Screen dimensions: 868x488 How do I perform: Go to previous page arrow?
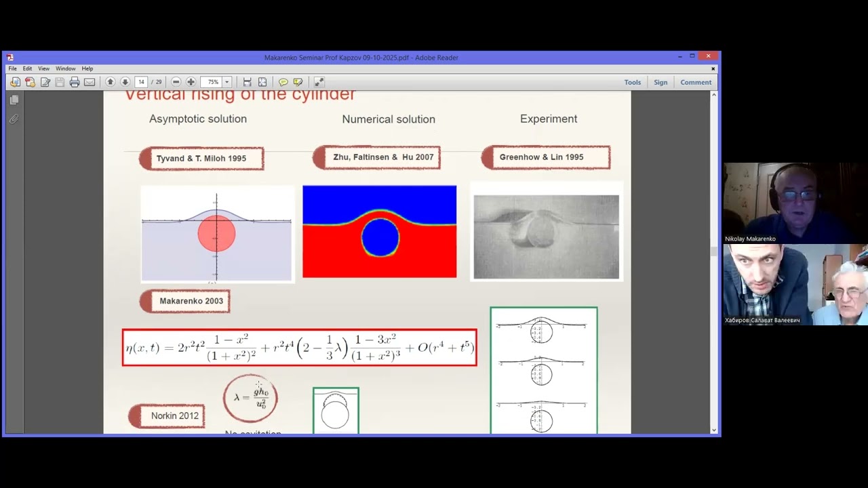[x=110, y=82]
